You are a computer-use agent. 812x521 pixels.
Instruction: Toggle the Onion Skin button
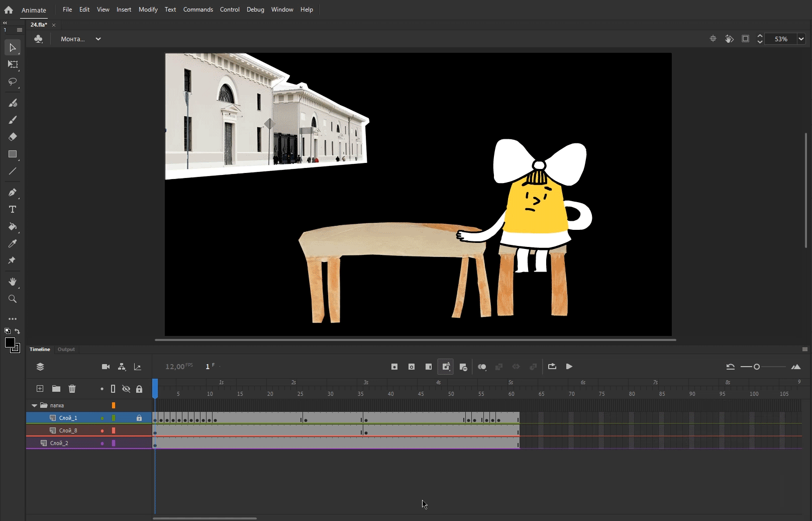click(482, 367)
